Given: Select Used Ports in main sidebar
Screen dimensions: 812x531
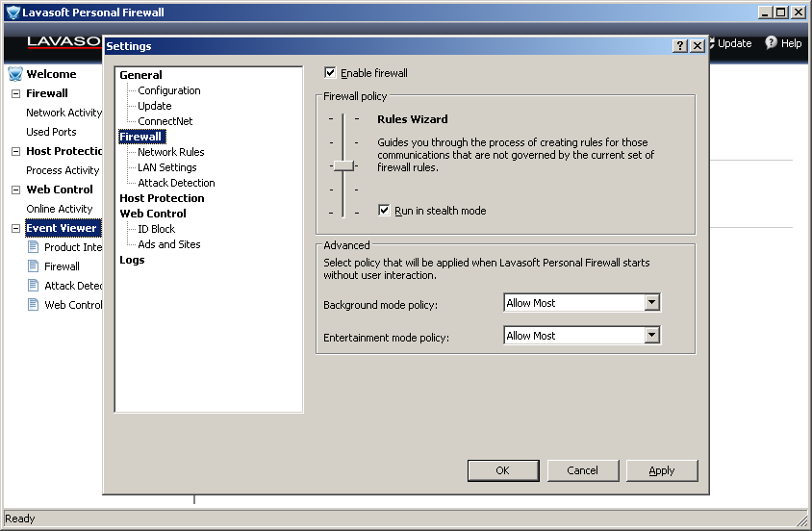Looking at the screenshot, I should pos(51,132).
